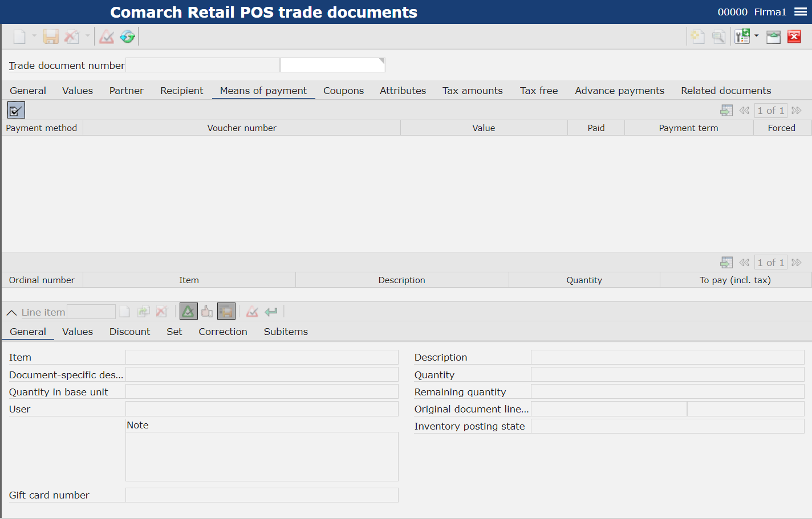The width and height of the screenshot is (812, 519).
Task: Click the To pay (incl. tax) column header
Action: point(736,280)
